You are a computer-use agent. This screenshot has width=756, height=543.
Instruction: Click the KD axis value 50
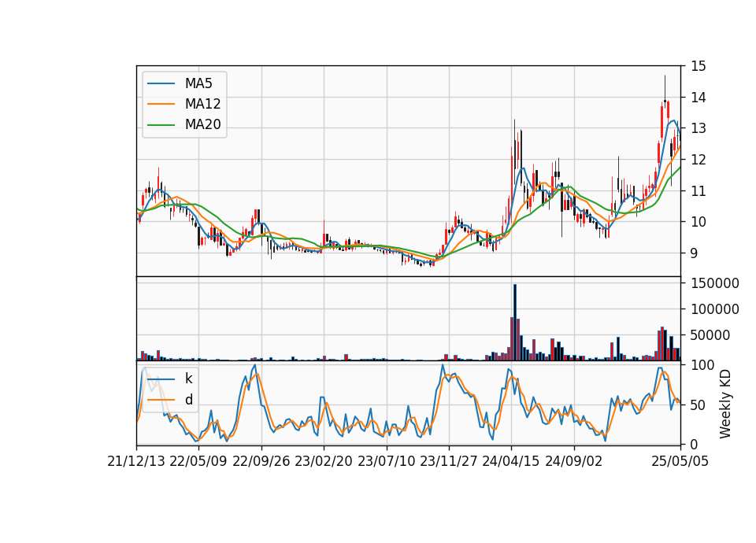pyautogui.click(x=699, y=404)
